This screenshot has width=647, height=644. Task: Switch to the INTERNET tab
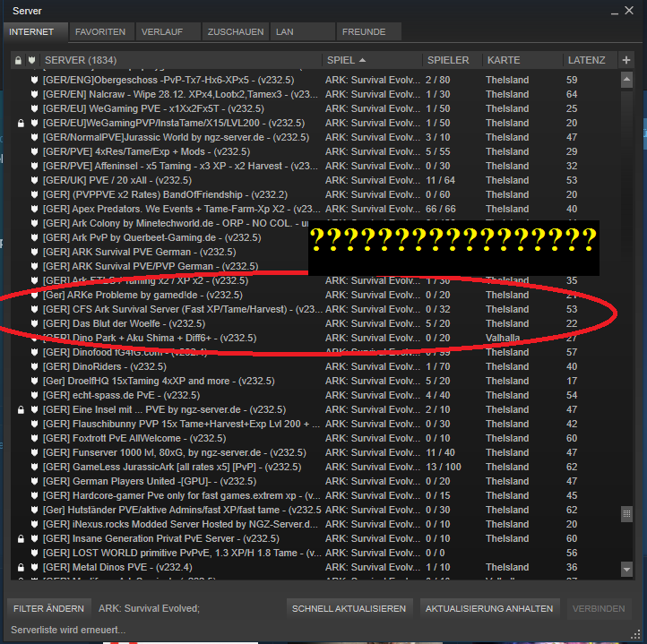(x=36, y=31)
